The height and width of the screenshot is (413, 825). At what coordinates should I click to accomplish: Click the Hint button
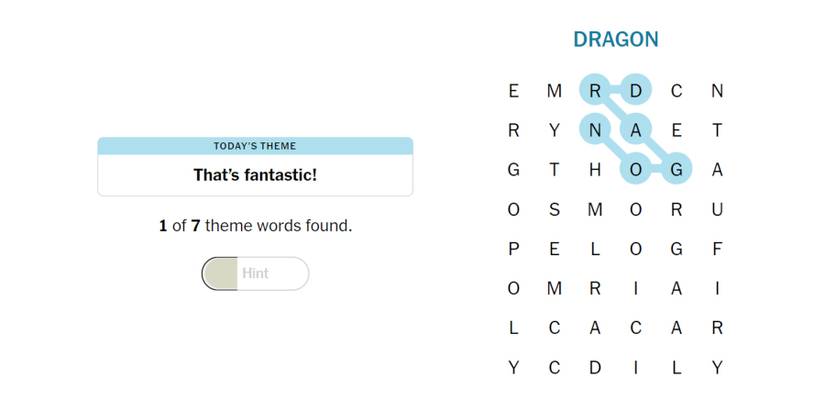255,273
